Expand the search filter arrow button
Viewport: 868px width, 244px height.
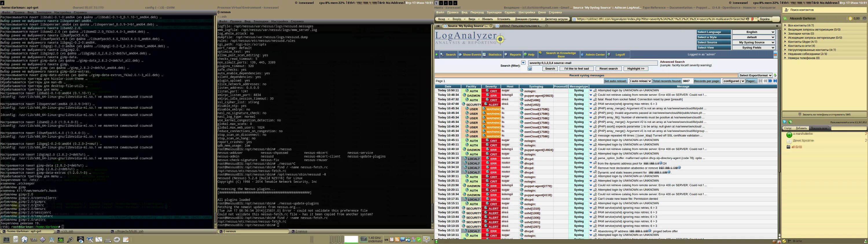pyautogui.click(x=523, y=63)
